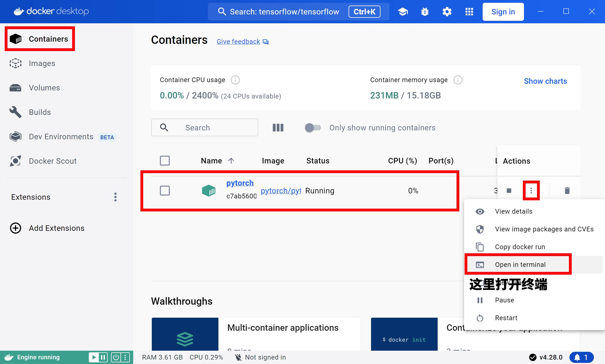Stop the pytorch container
Screen dimensions: 605x364
509,191
